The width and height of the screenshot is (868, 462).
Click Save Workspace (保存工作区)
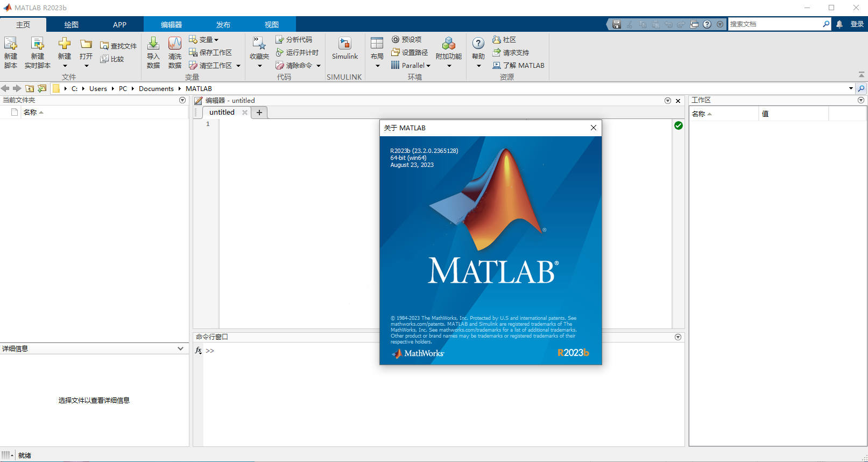210,53
